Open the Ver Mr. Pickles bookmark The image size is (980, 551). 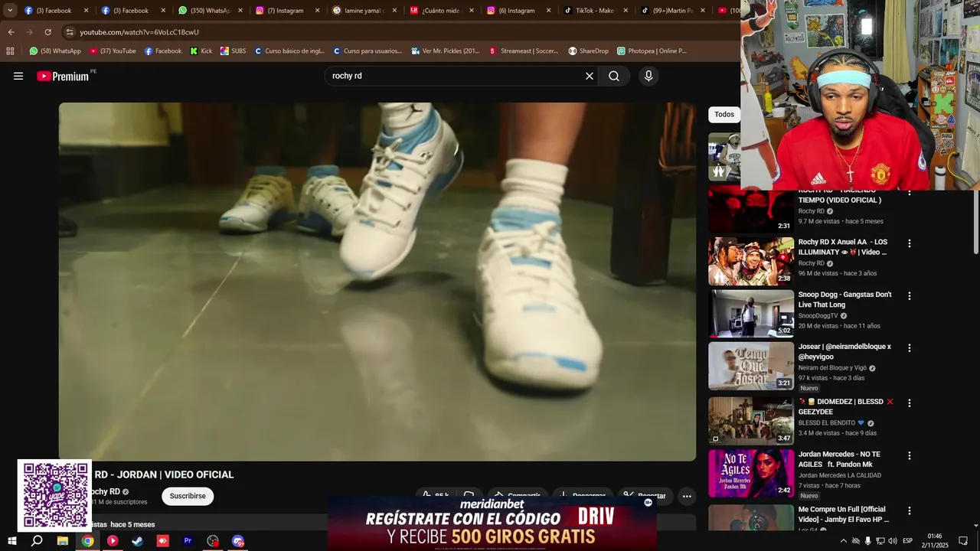[446, 51]
